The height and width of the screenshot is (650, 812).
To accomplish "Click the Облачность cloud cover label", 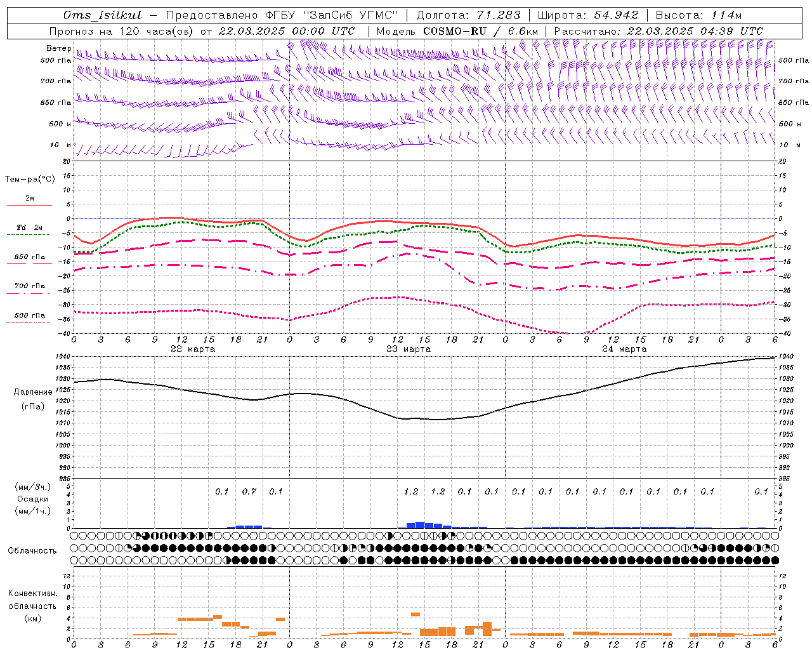I will point(32,551).
